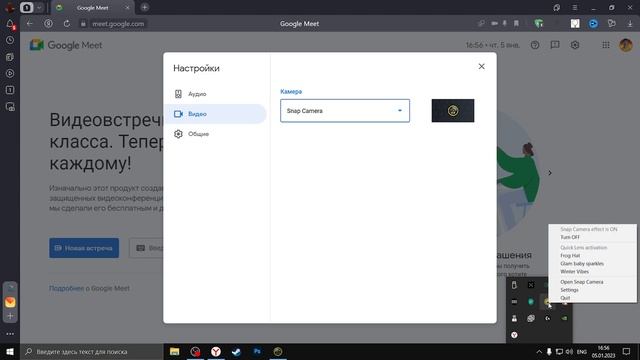Open the collections icon in browser sidebar
Viewport: 640px width, 360px height.
[x=10, y=57]
